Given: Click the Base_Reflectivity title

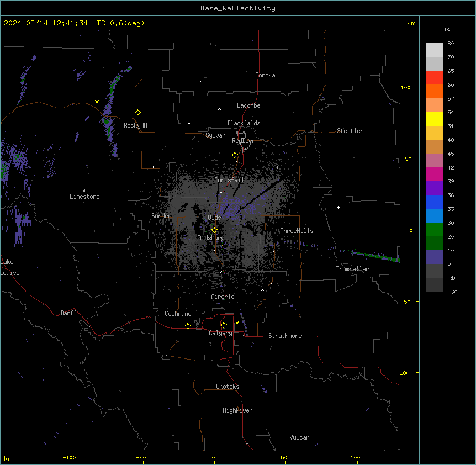Looking at the screenshot, I should (x=238, y=8).
